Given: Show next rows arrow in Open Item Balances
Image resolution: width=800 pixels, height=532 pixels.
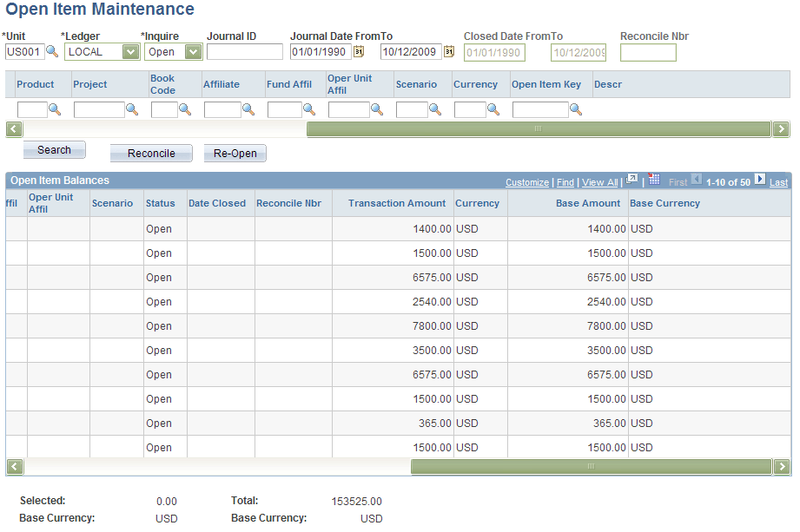Looking at the screenshot, I should (x=760, y=180).
